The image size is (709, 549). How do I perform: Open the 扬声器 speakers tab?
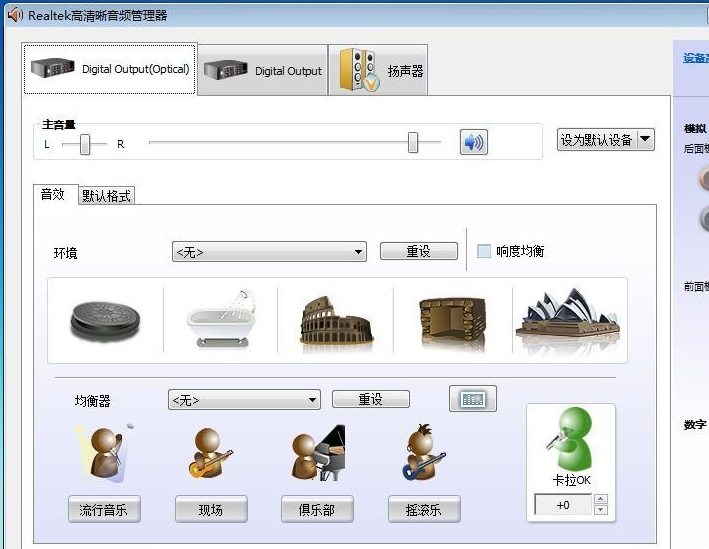pos(379,70)
